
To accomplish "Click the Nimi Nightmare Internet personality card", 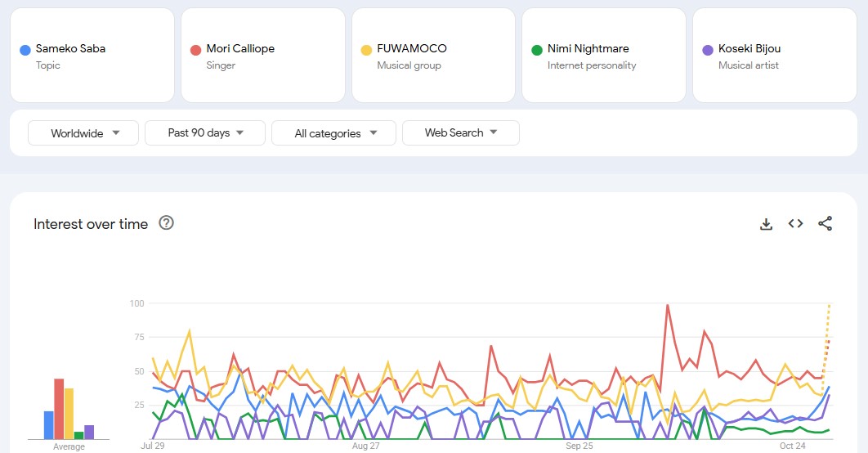I will tap(603, 56).
